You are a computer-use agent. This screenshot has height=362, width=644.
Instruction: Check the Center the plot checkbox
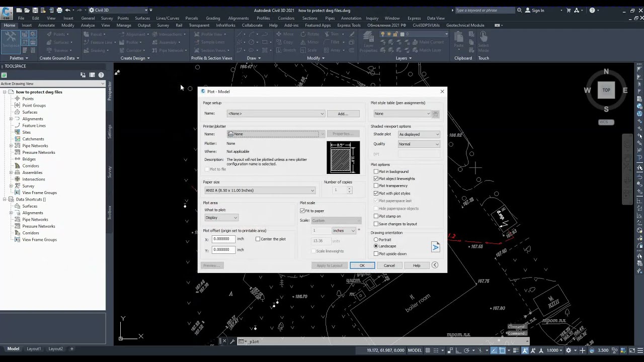tap(258, 239)
